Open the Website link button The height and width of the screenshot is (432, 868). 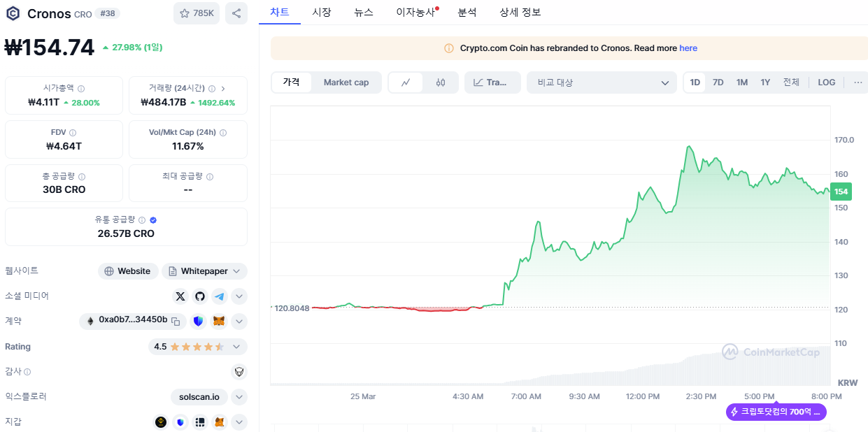[128, 271]
